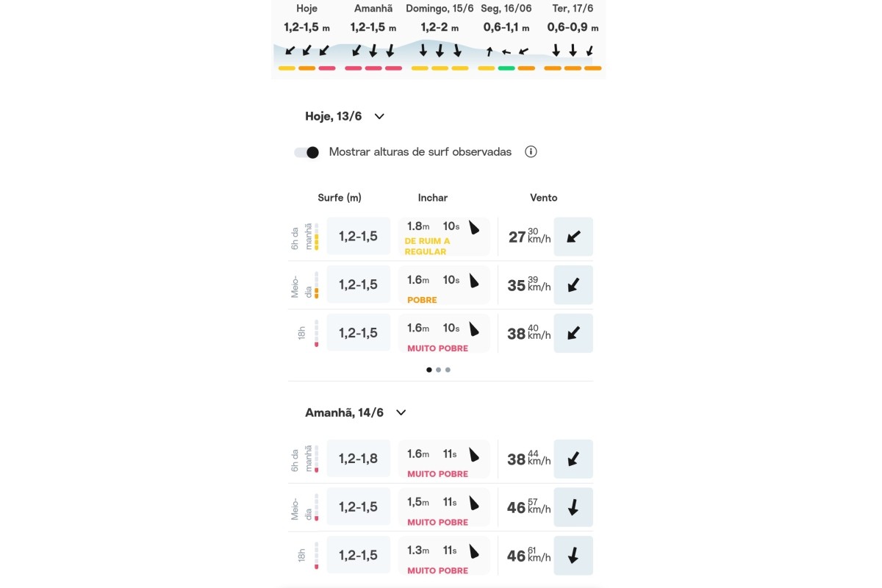
Task: Click swell direction icon for tomorrow 6h morning
Action: [474, 455]
